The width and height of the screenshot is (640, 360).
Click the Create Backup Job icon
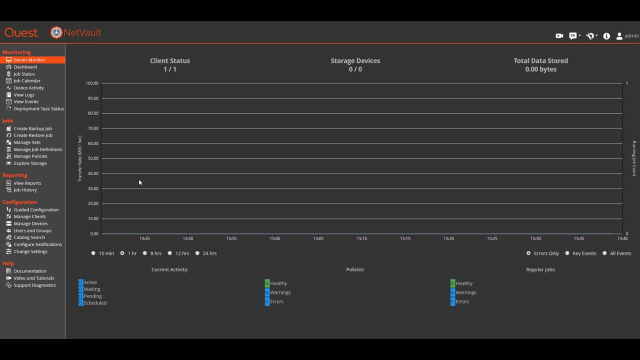click(x=9, y=128)
